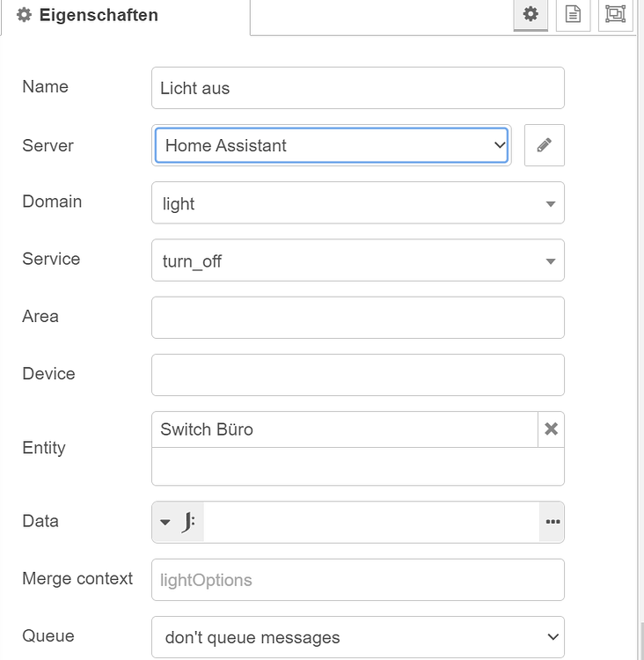This screenshot has height=660, width=644.
Task: Open the node appearance settings icon
Action: click(x=615, y=15)
